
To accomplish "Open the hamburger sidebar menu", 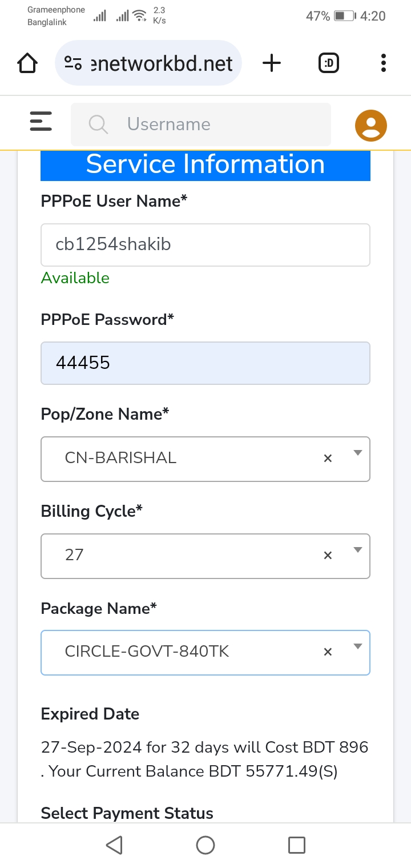I will click(41, 121).
